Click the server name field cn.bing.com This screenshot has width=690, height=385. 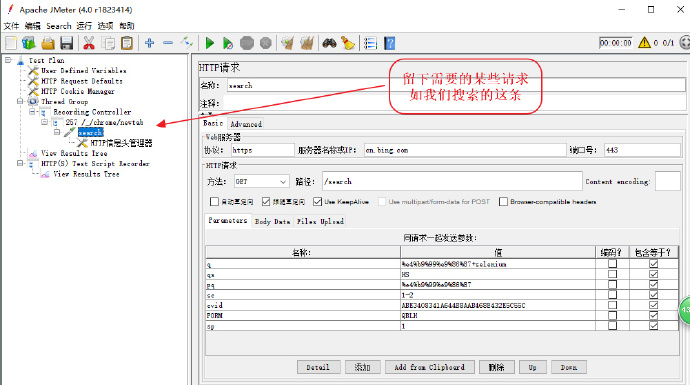pos(465,150)
